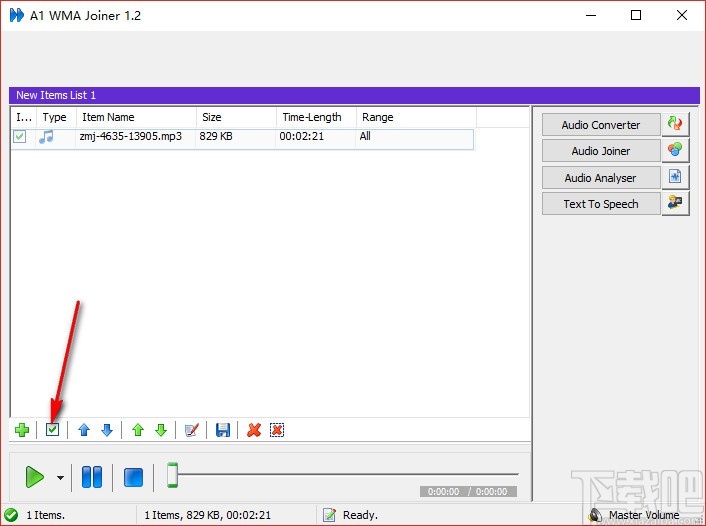
Task: Open the play button dropdown arrow
Action: tap(60, 477)
